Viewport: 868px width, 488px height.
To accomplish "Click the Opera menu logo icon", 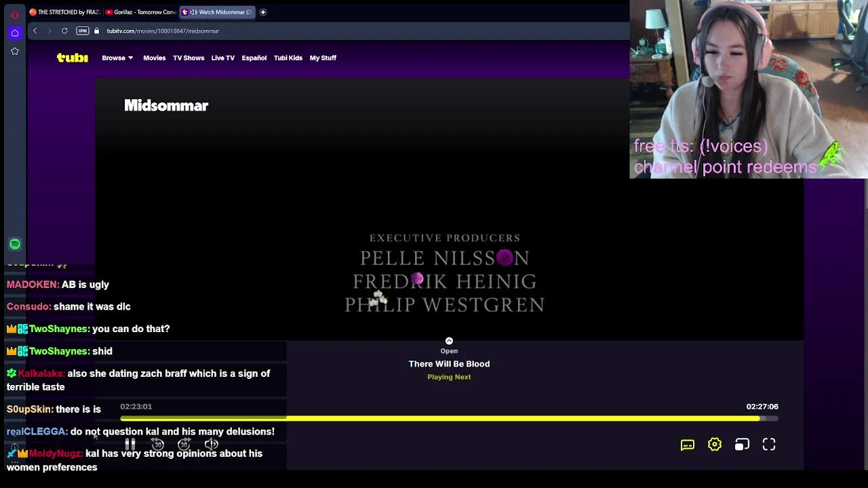I will (x=15, y=14).
